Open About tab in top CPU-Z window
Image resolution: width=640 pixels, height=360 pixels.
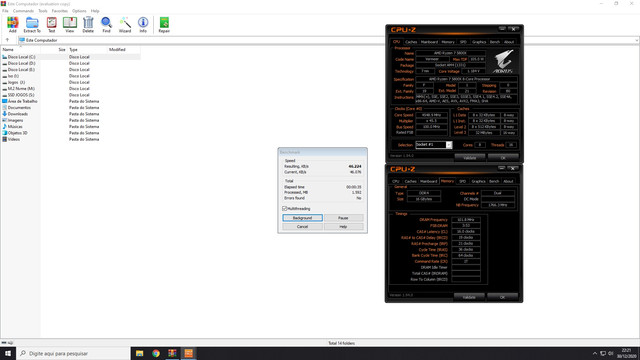509,42
